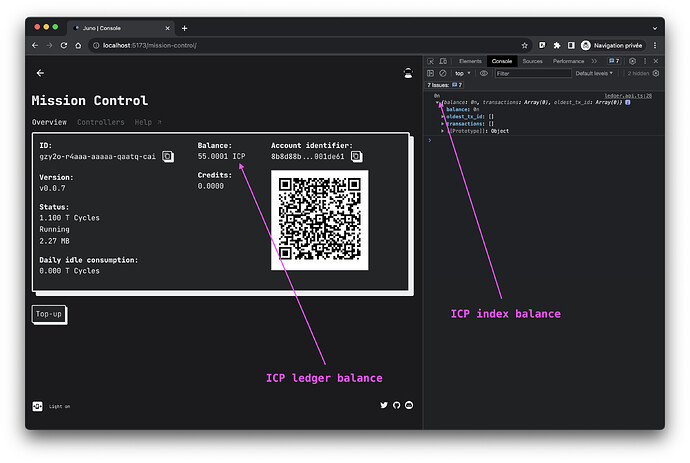Expand the tab search chevron

click(x=655, y=28)
